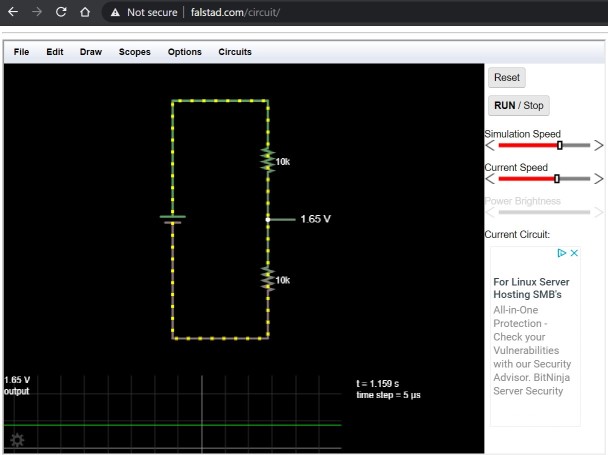
Task: Click the Reset button
Action: click(x=507, y=78)
